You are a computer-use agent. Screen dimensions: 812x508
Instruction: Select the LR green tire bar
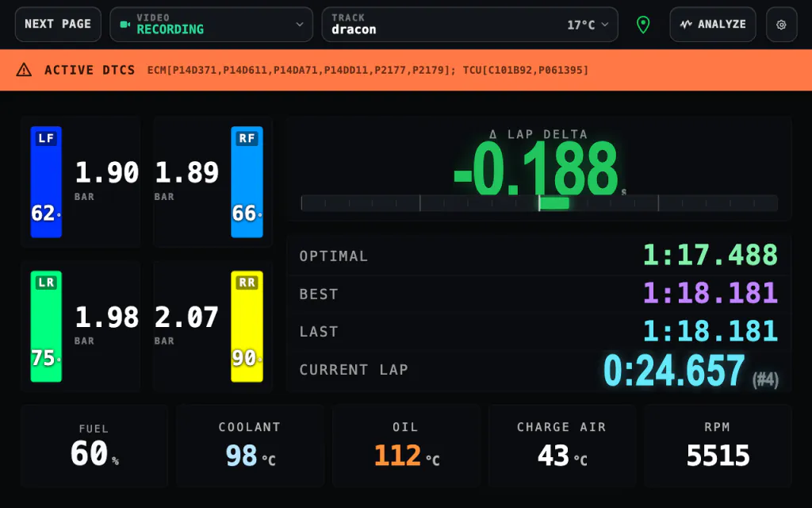tap(46, 326)
